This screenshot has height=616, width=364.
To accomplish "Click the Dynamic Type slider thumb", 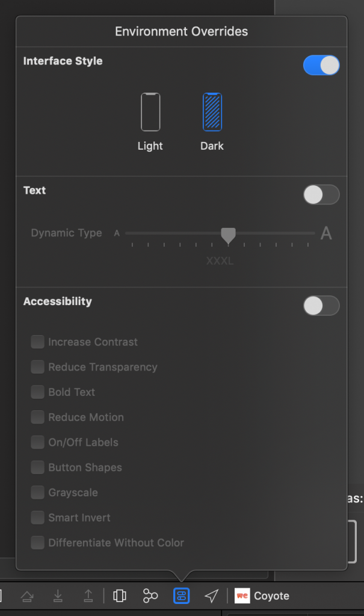I will (228, 235).
